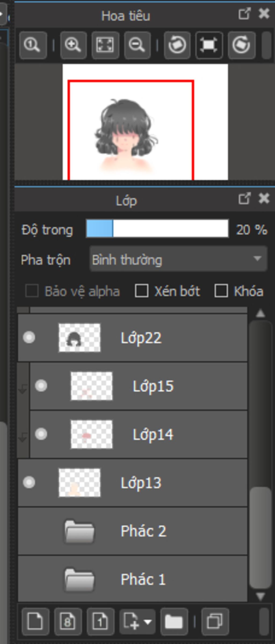Check the Khóa lock checkbox
This screenshot has height=644, width=275.
pos(221,291)
